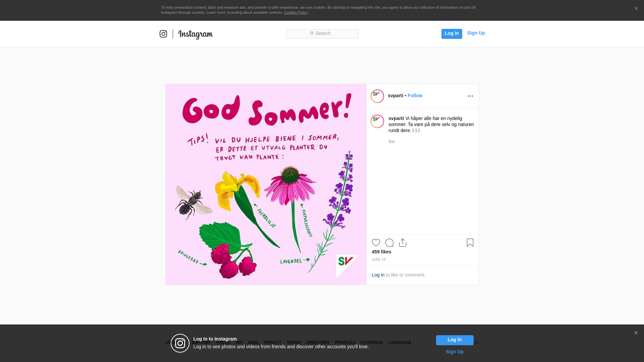Click Instagram logo in login banner
Viewport: 644px width, 362px height.
tap(180, 343)
